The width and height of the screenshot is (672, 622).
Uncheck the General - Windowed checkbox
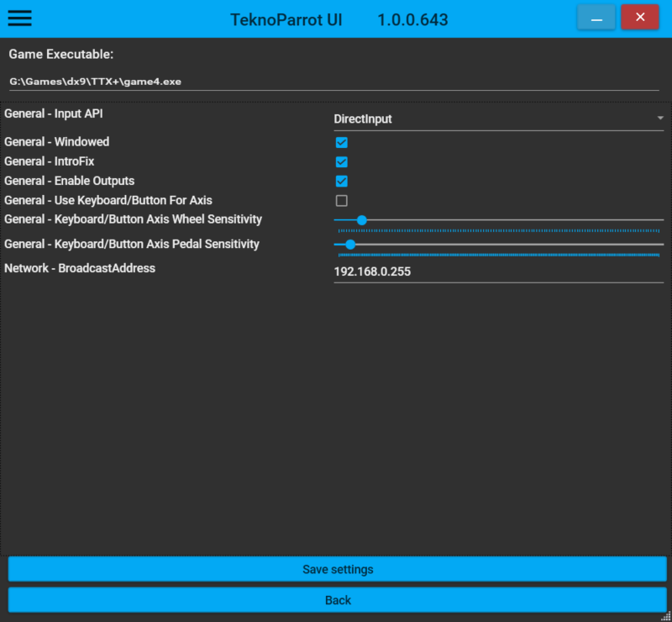[x=342, y=142]
